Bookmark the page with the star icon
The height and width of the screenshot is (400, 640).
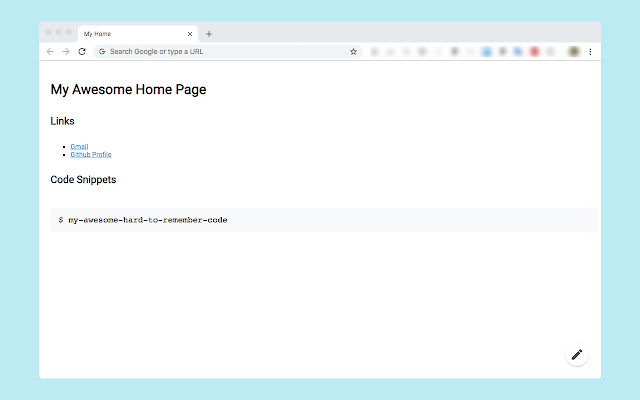(353, 51)
